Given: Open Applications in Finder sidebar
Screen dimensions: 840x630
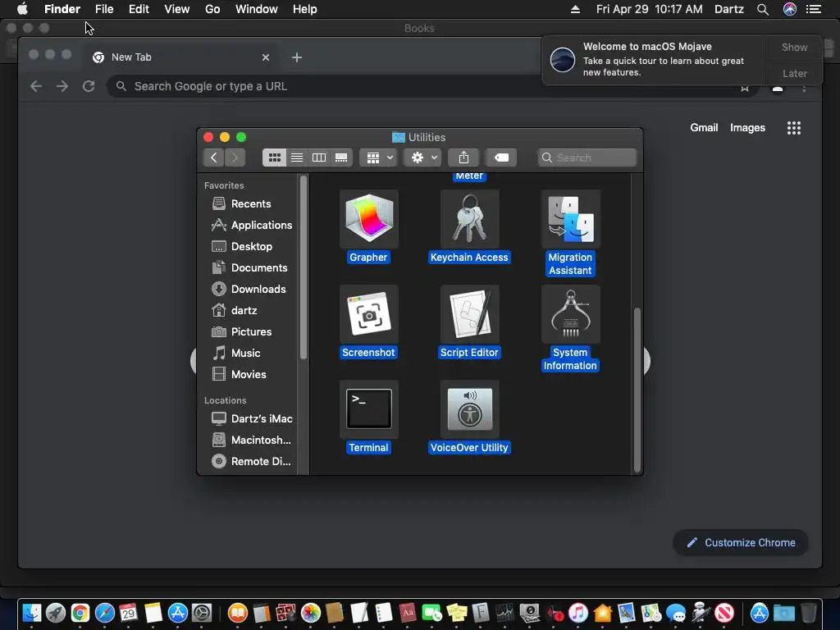Looking at the screenshot, I should [250, 225].
